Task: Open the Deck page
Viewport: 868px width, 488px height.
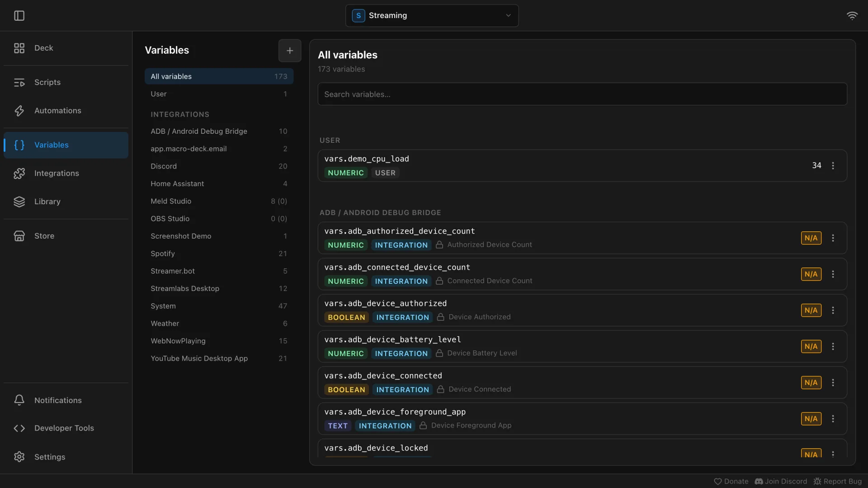Action: [x=66, y=48]
